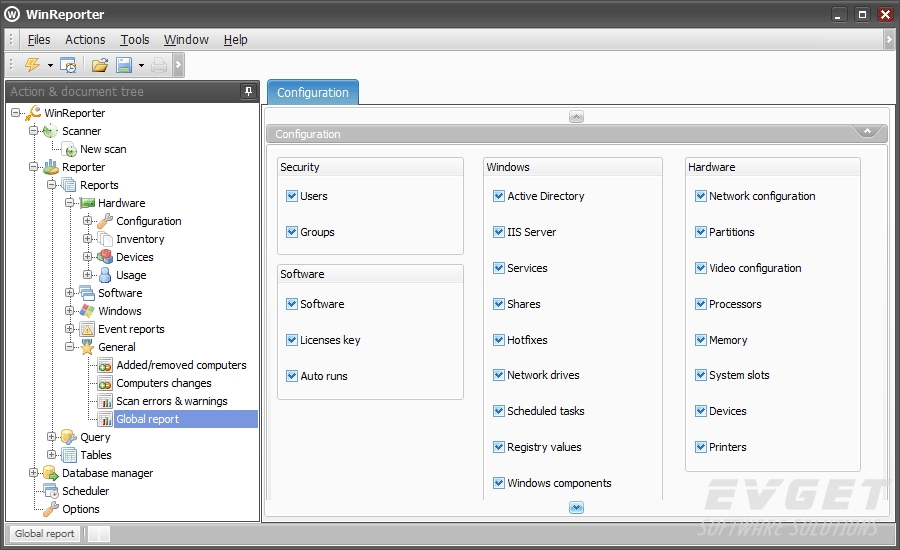The width and height of the screenshot is (900, 550).
Task: Toggle the IIS Server checkbox
Action: 499,232
